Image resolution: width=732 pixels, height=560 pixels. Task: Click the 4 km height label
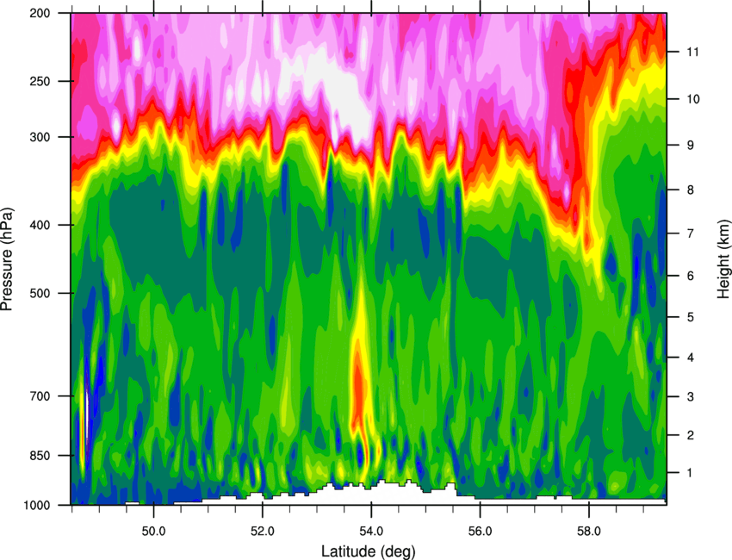(x=691, y=358)
